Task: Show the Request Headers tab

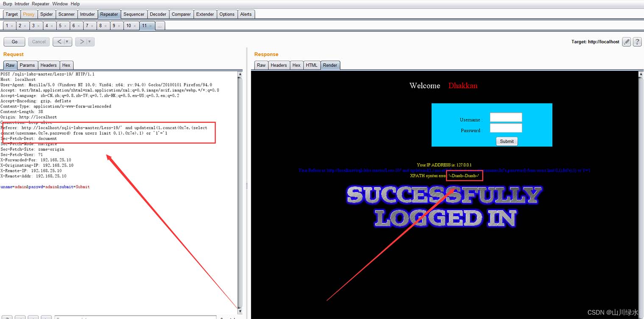Action: click(48, 65)
